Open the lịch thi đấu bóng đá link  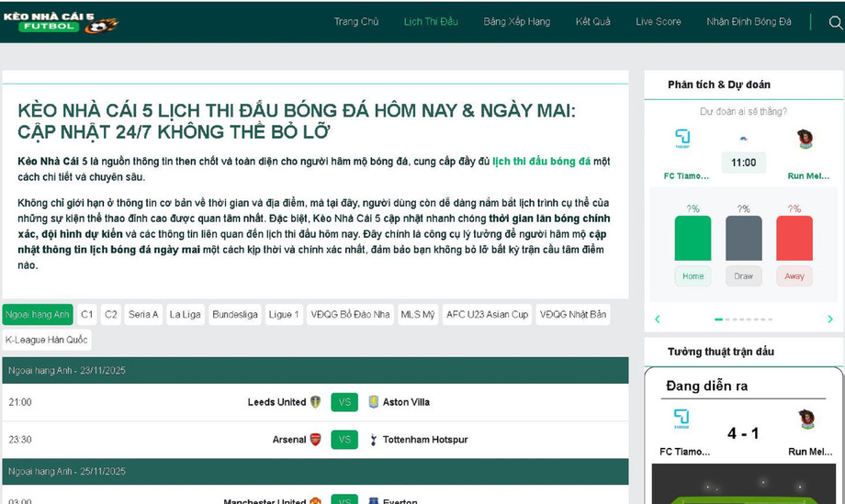541,162
